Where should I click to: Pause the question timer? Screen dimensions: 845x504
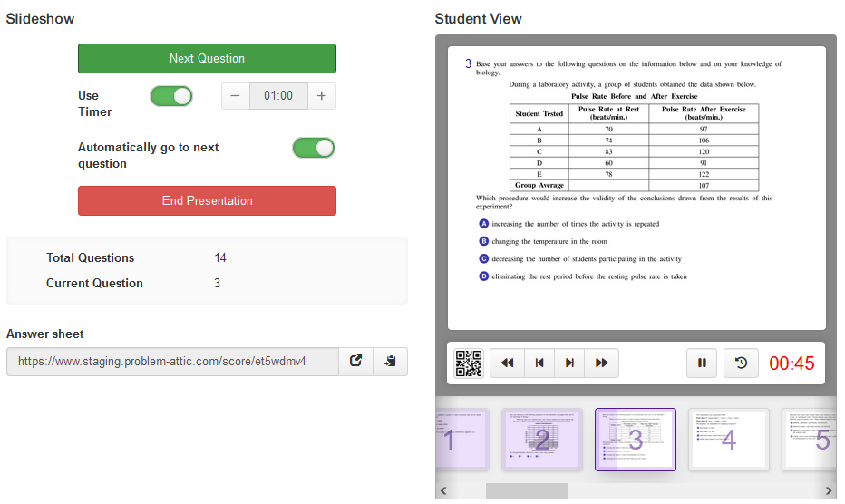(x=702, y=363)
